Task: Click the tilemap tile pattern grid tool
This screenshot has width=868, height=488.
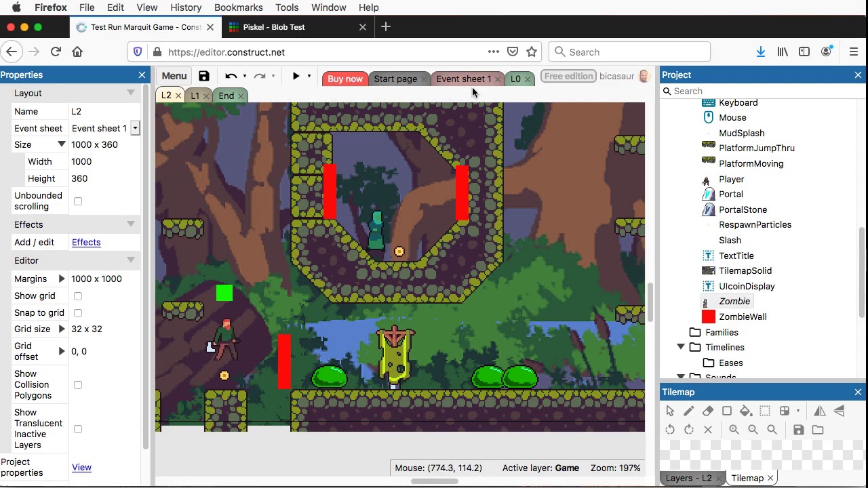Action: pyautogui.click(x=785, y=411)
